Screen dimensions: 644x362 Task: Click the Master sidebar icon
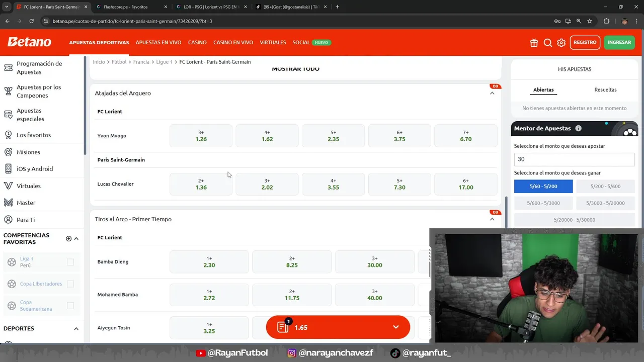[x=8, y=203]
